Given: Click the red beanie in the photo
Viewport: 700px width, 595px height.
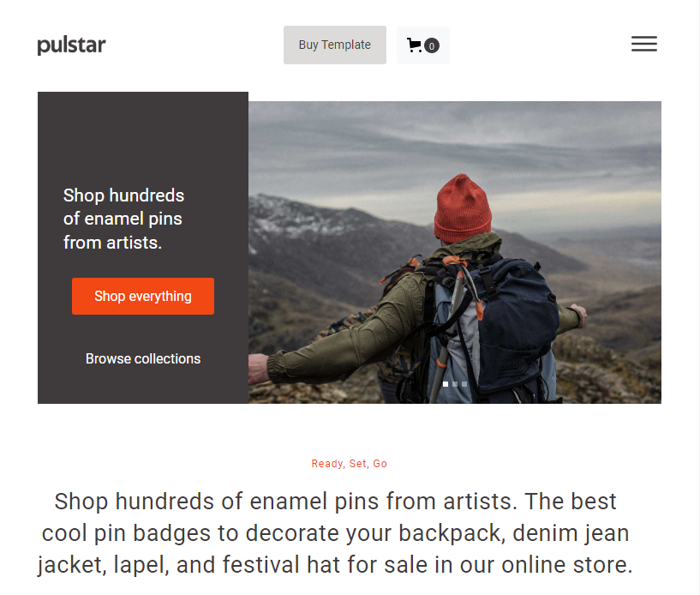Looking at the screenshot, I should pyautogui.click(x=463, y=208).
